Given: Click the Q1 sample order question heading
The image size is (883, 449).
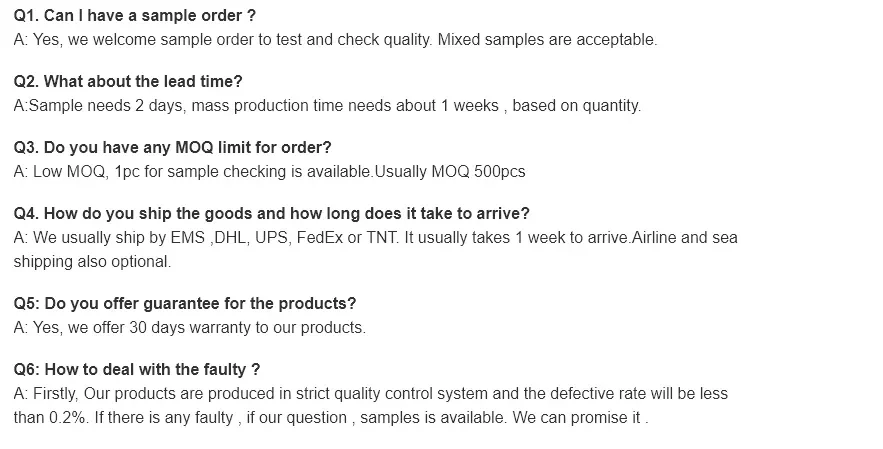Looking at the screenshot, I should point(135,15).
